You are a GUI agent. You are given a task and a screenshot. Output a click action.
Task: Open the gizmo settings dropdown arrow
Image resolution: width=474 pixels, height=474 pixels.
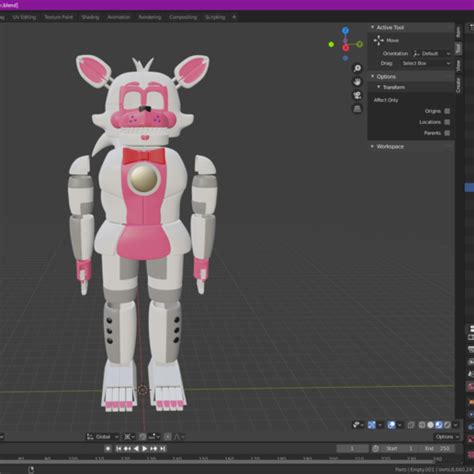(x=380, y=425)
